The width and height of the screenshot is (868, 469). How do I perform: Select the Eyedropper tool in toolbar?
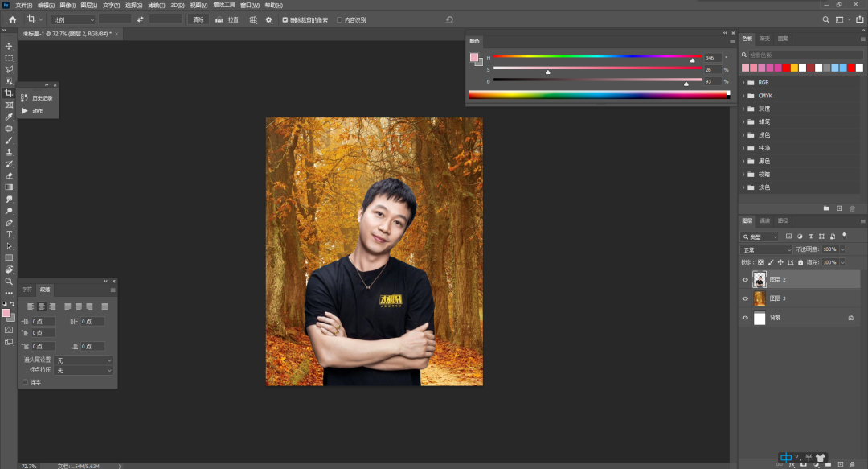point(10,117)
